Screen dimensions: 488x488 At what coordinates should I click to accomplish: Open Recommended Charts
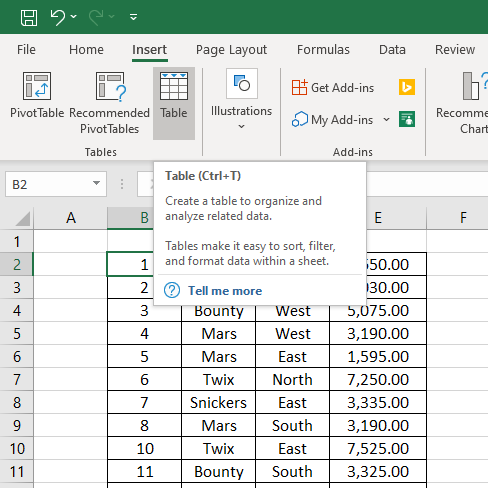[x=462, y=103]
